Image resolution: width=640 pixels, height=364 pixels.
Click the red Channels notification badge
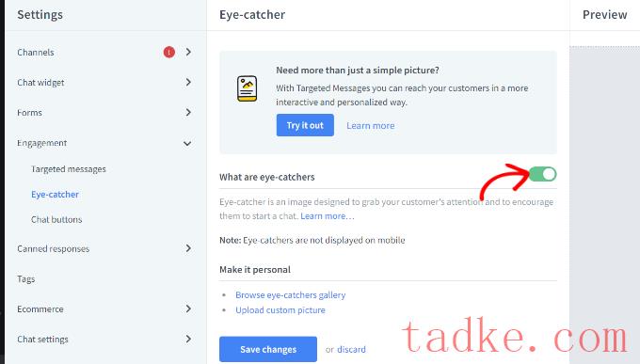point(169,53)
